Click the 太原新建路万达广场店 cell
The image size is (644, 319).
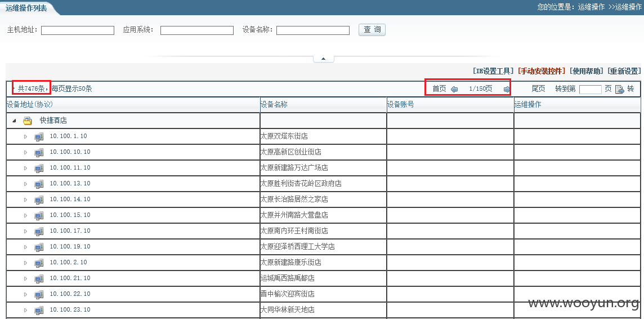click(323, 168)
